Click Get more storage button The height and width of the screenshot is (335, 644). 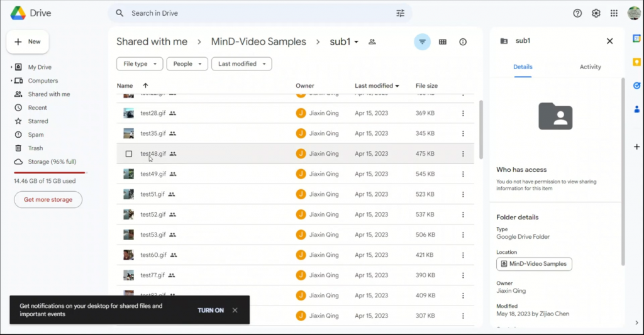48,199
